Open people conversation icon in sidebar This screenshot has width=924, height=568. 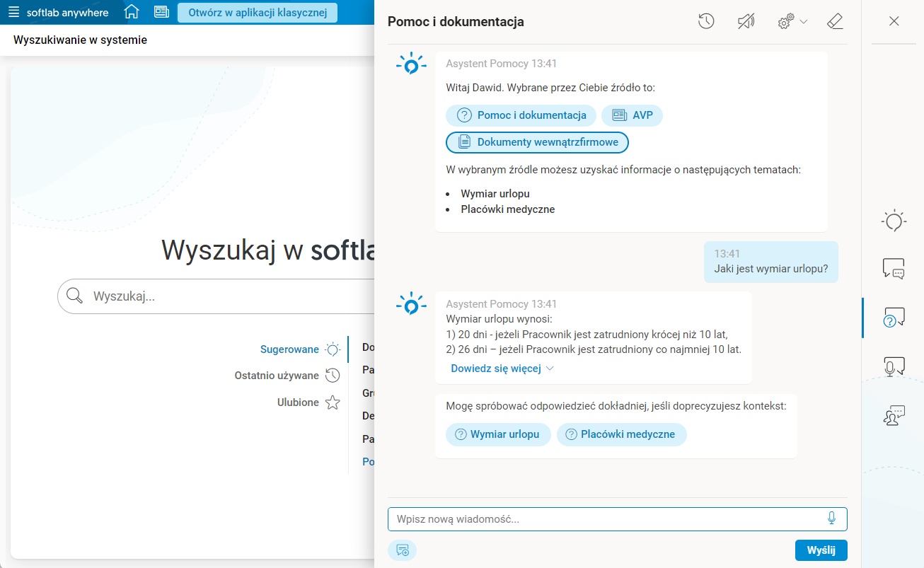pos(894,415)
